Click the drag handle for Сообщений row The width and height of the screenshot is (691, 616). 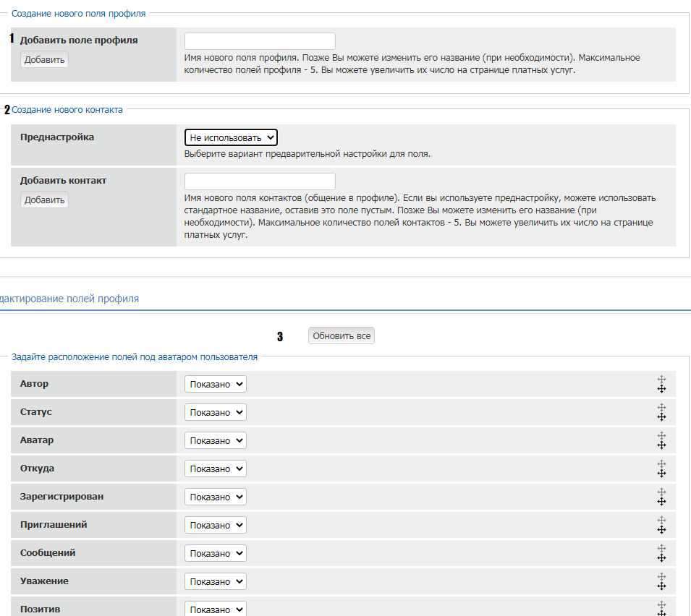661,553
